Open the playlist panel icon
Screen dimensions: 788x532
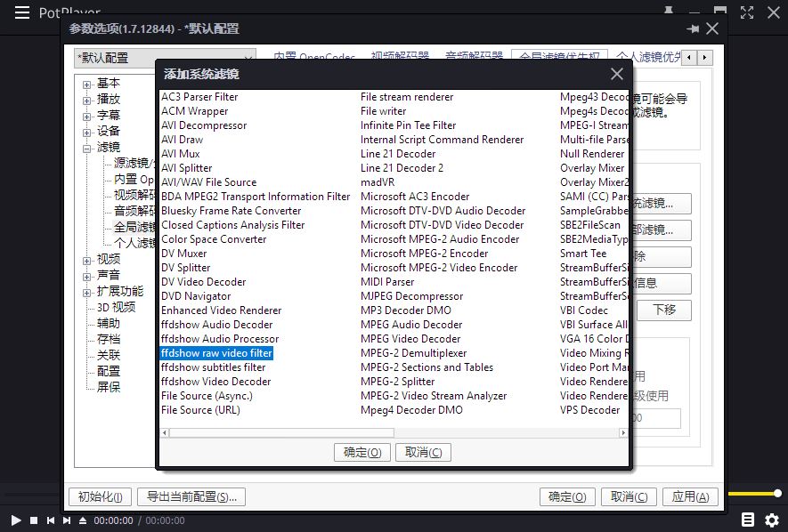click(x=748, y=520)
